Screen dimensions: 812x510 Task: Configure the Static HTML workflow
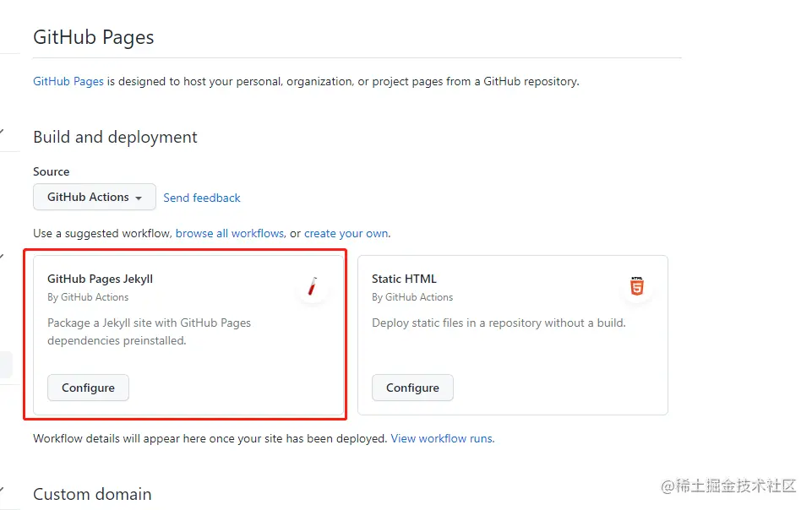[412, 388]
